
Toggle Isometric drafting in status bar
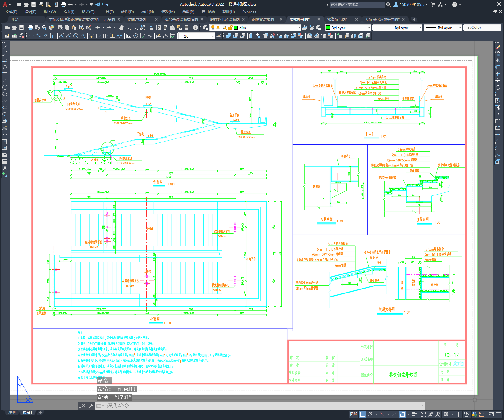click(x=382, y=414)
